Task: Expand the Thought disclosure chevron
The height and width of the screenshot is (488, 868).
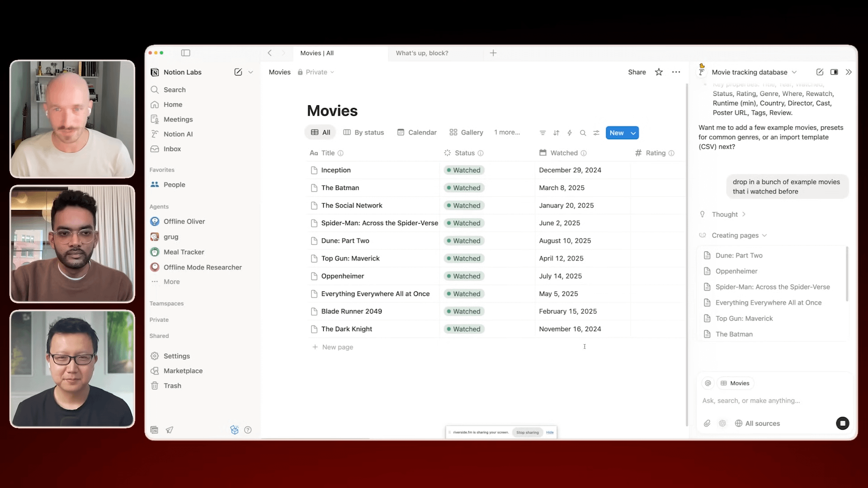Action: [744, 215]
